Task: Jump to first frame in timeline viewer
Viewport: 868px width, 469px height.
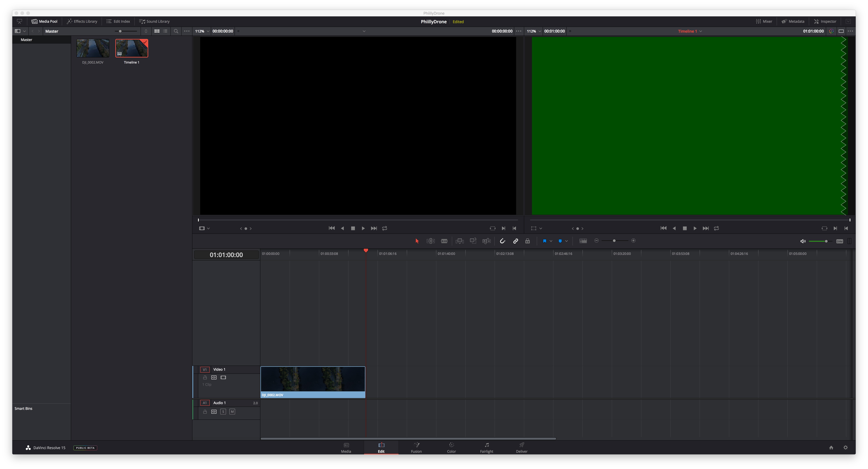Action: coord(663,228)
